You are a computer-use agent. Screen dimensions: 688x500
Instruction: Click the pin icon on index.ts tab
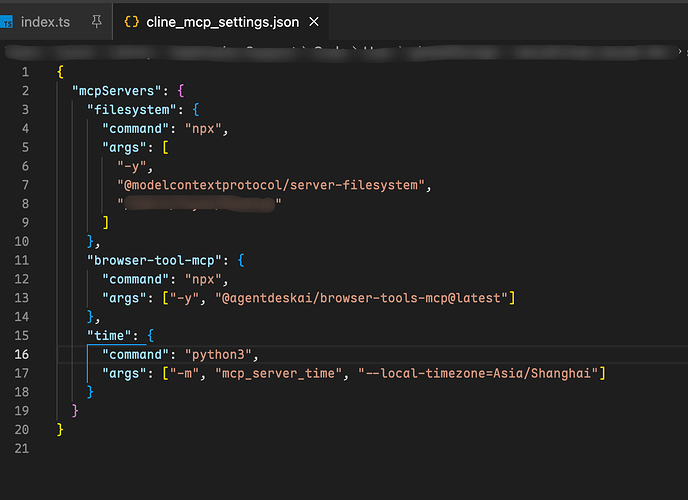97,21
